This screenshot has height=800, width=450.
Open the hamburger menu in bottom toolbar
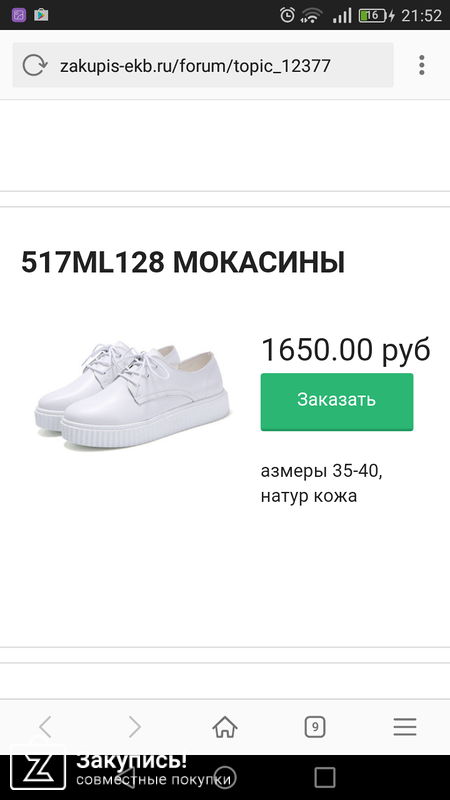click(405, 727)
